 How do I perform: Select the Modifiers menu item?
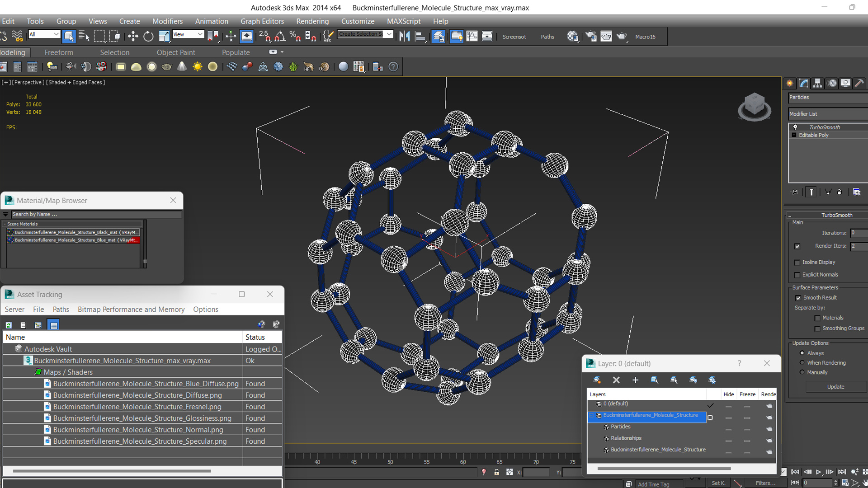[166, 21]
